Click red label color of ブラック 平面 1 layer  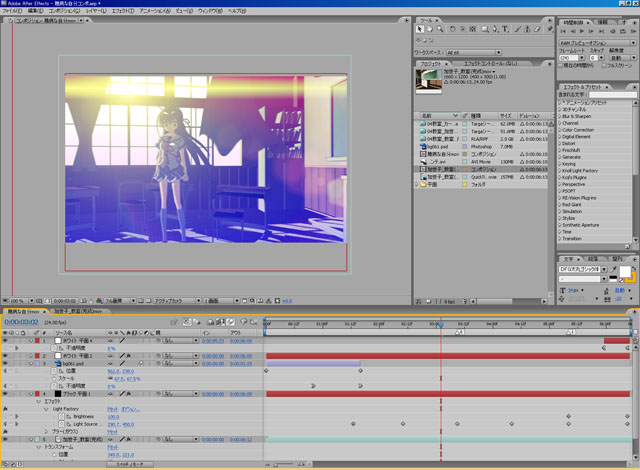(38, 394)
